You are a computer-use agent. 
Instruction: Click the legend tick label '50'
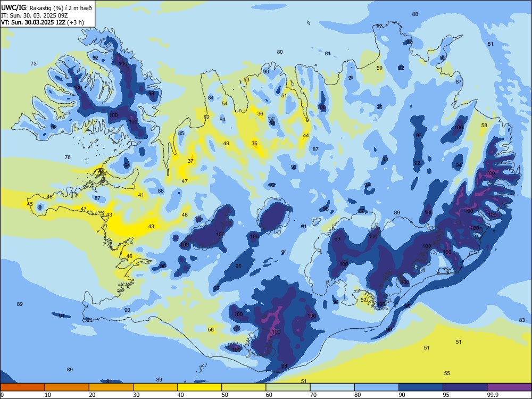coord(225,395)
